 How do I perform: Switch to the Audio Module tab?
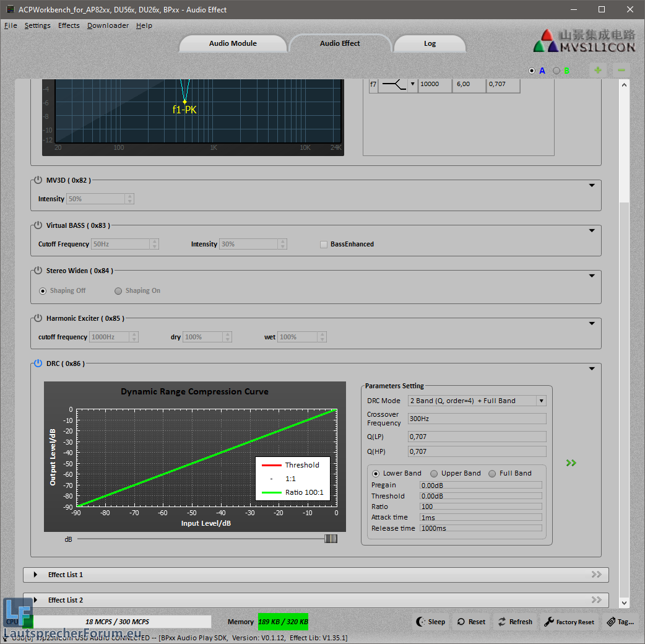click(233, 43)
